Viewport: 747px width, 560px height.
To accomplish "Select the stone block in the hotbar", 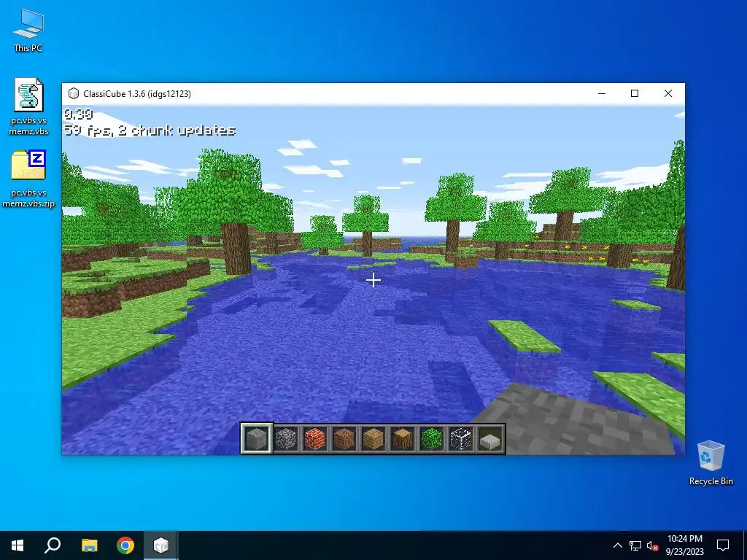I will click(256, 438).
